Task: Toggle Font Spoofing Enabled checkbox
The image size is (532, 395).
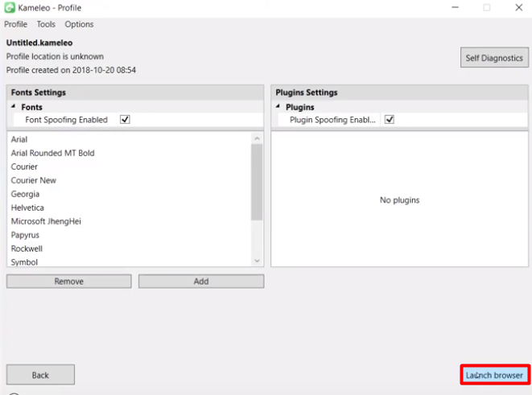Action: click(125, 119)
